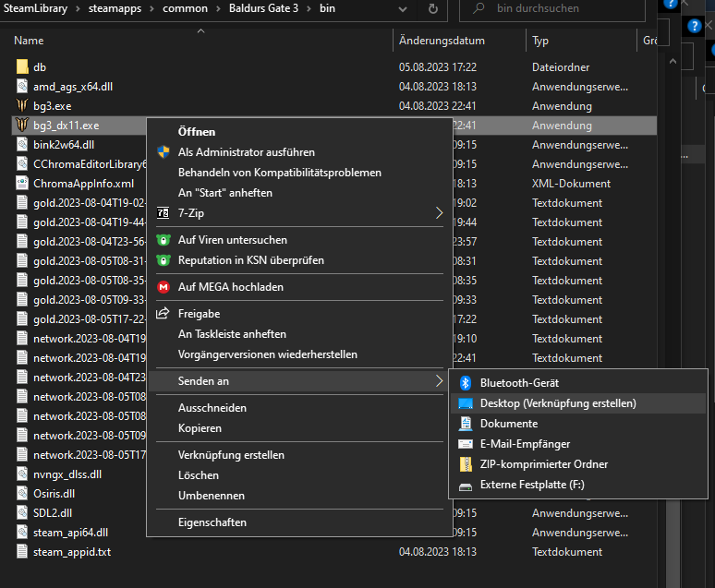Expand the Senden an submenu arrow
The width and height of the screenshot is (715, 588).
[439, 381]
